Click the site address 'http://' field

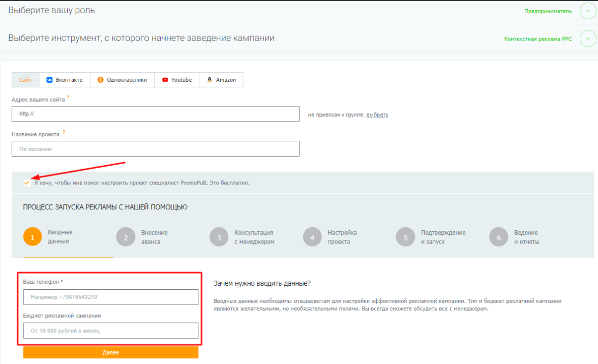(156, 114)
